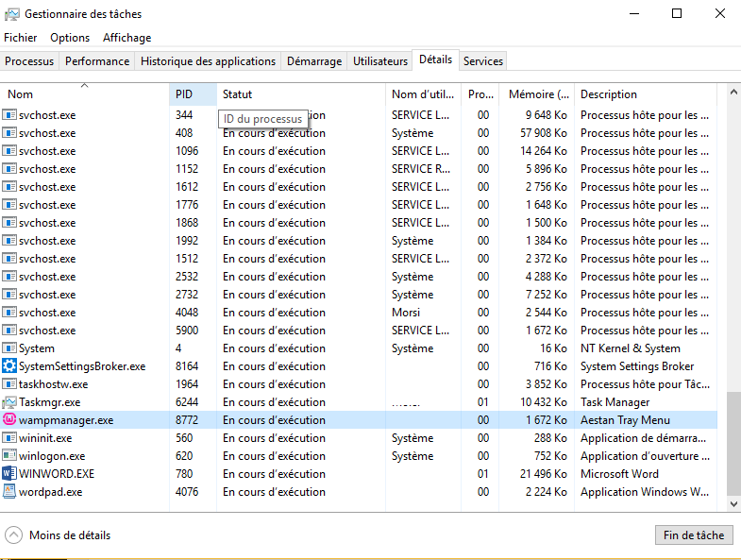Select the row named Taskmgr.exe
741x560 pixels.
click(358, 402)
